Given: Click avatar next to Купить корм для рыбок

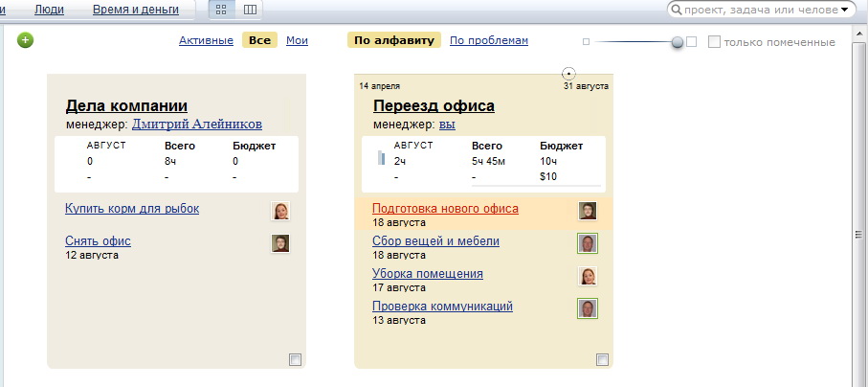Looking at the screenshot, I should tap(280, 212).
